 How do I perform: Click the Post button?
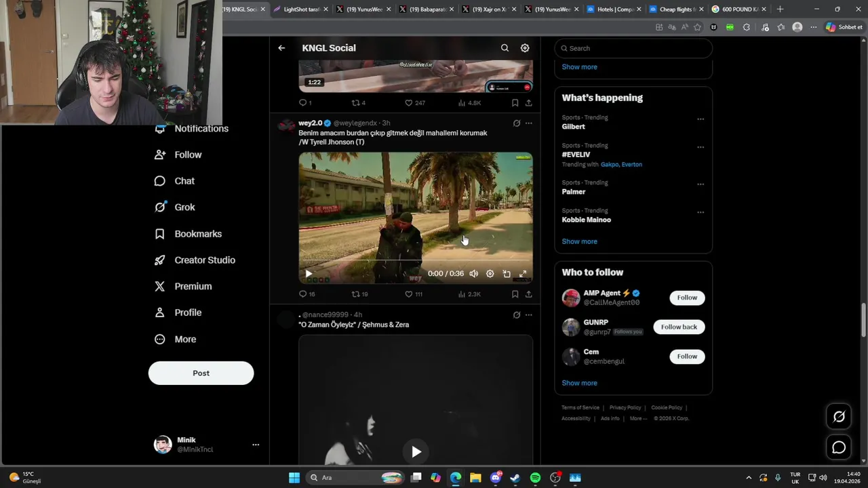(x=201, y=373)
